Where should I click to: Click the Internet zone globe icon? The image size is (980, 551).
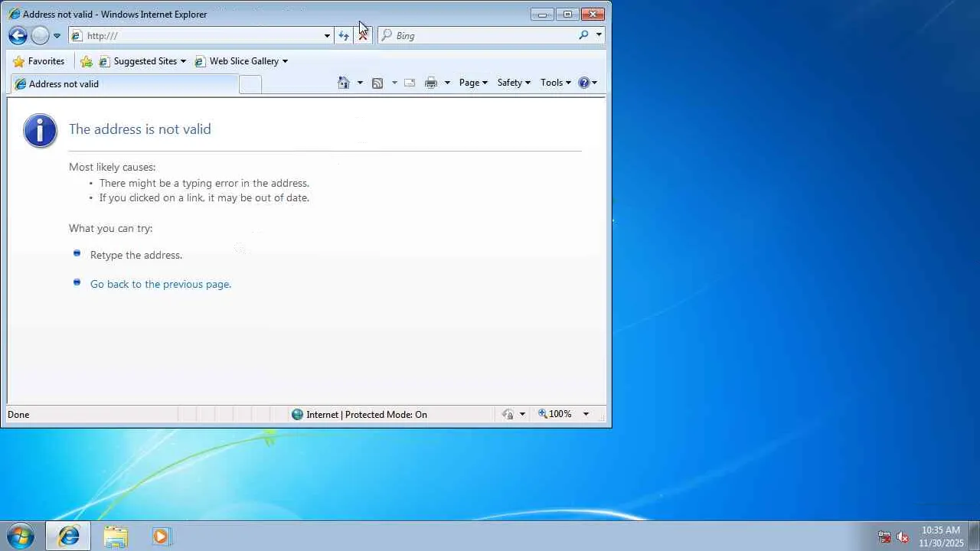click(x=297, y=415)
